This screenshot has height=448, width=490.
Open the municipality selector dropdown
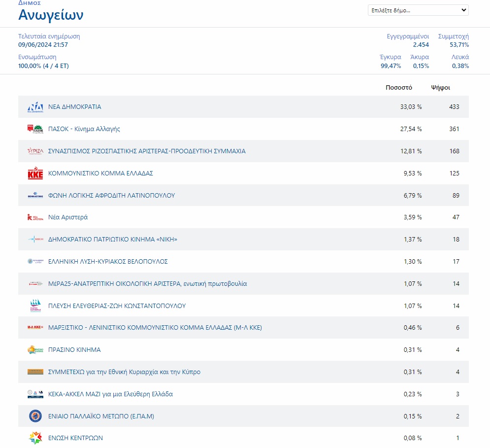(418, 10)
